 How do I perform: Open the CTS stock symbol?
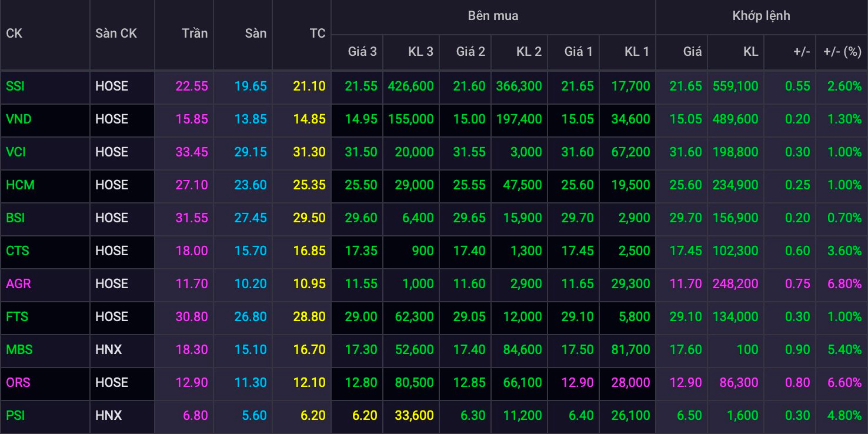(x=17, y=251)
